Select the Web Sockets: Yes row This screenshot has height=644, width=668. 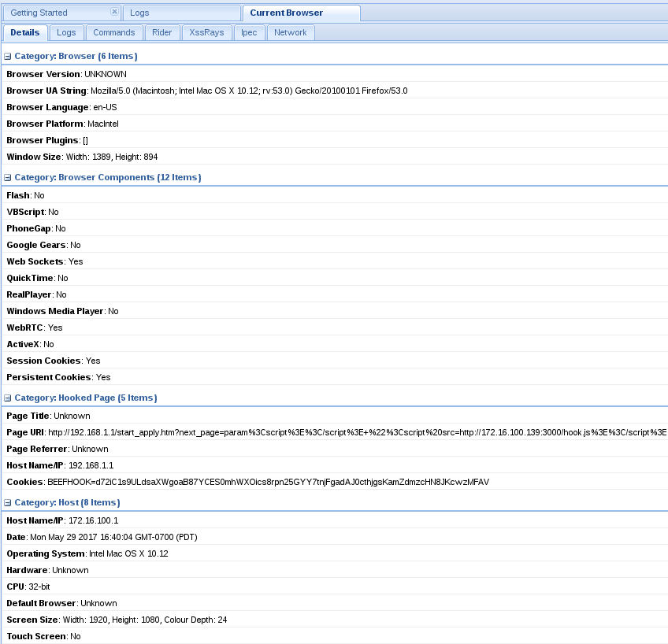click(335, 261)
